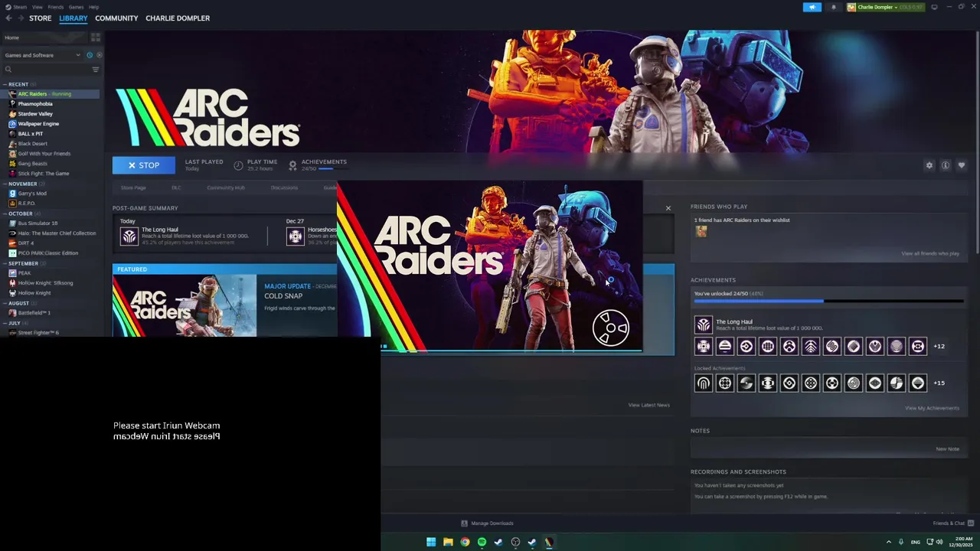Open ARC Raiders game icon in taskbar
Image resolution: width=980 pixels, height=551 pixels.
point(549,542)
